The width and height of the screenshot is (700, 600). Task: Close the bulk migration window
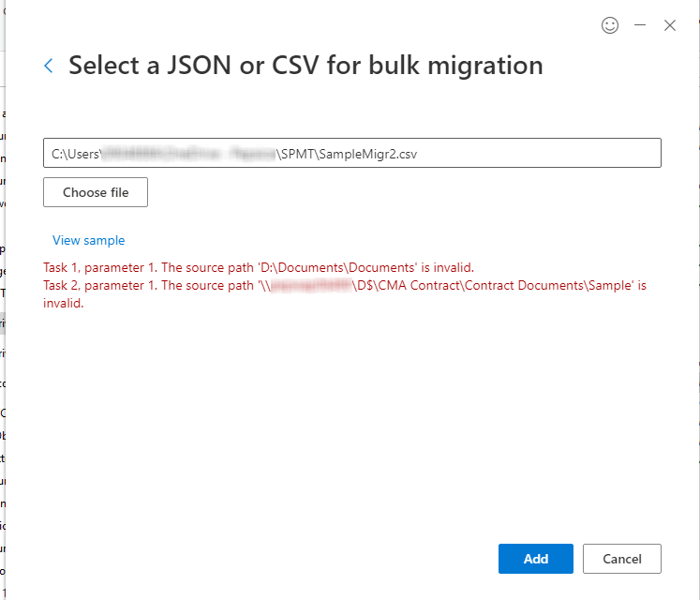pyautogui.click(x=670, y=26)
